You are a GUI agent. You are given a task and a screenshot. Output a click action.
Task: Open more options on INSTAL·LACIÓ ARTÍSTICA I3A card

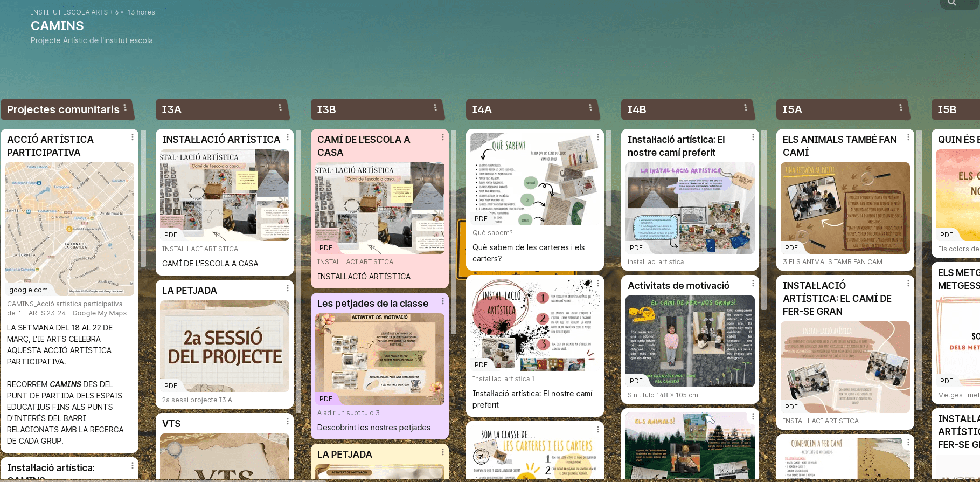288,137
